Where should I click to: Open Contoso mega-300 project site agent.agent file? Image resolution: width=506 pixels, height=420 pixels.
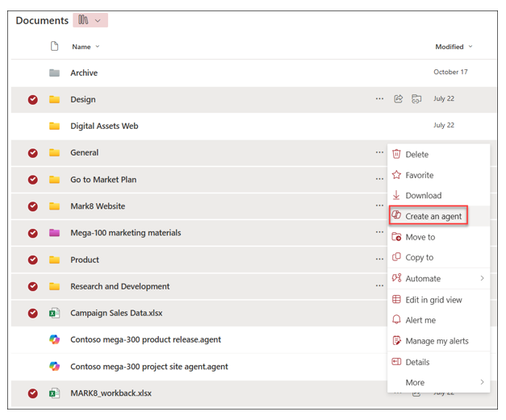tap(149, 367)
